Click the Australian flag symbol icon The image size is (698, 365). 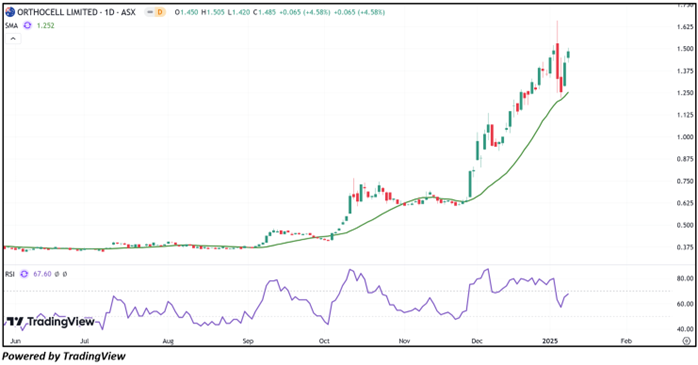pyautogui.click(x=10, y=12)
